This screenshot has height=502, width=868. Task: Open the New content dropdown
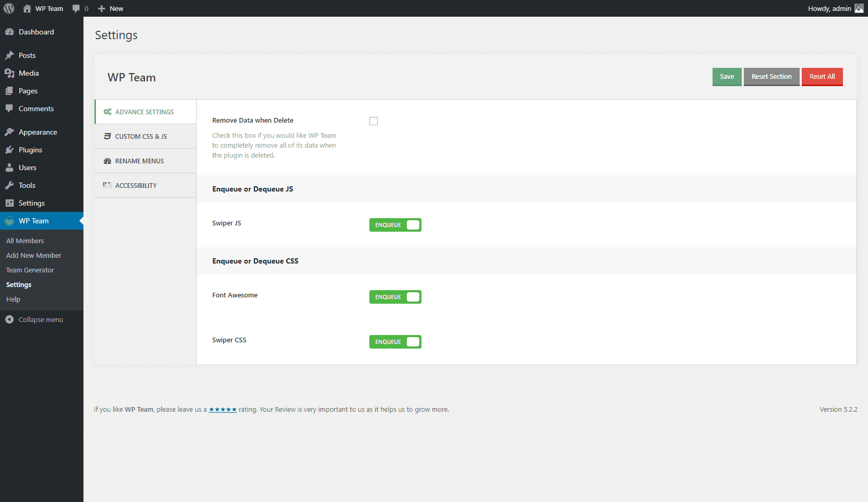(x=111, y=8)
